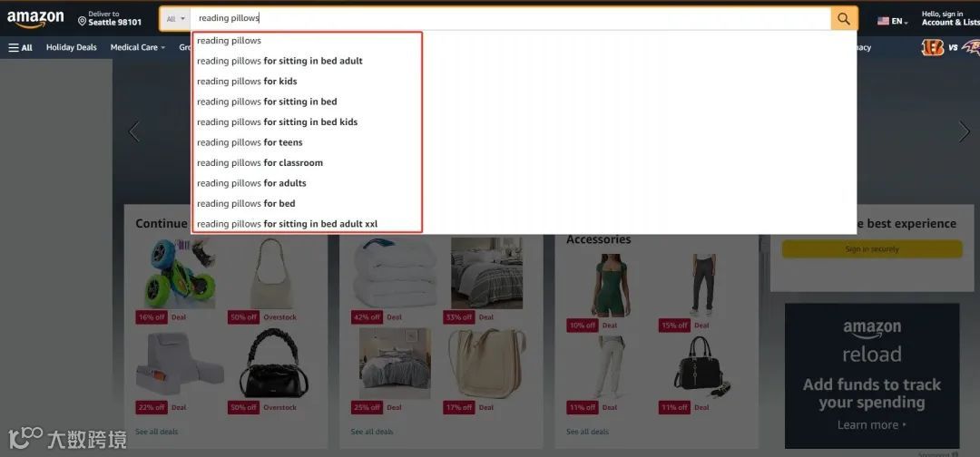The height and width of the screenshot is (457, 980).
Task: Open the plaid bedding set thumbnail
Action: tap(487, 274)
